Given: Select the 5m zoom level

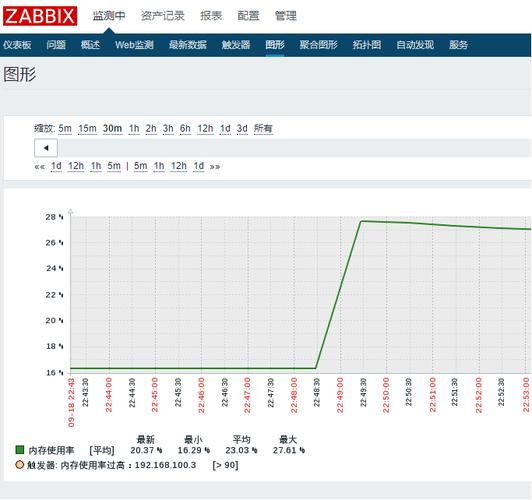Looking at the screenshot, I should tap(65, 129).
